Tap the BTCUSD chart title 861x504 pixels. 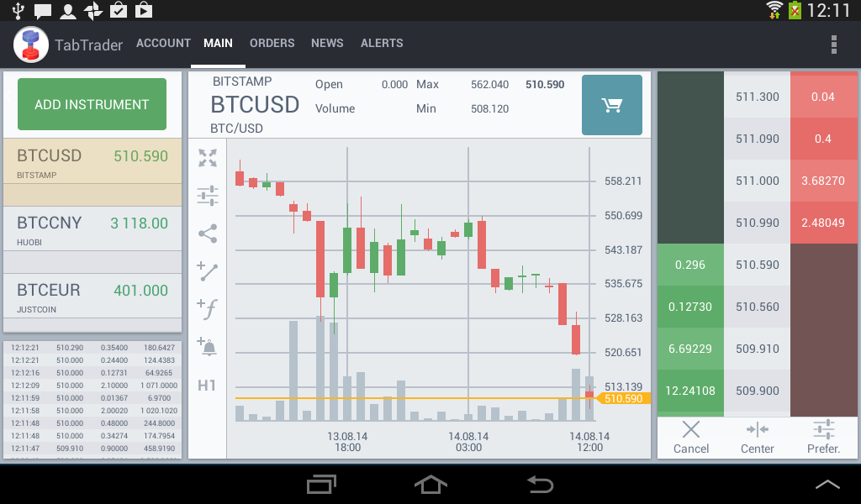point(255,105)
